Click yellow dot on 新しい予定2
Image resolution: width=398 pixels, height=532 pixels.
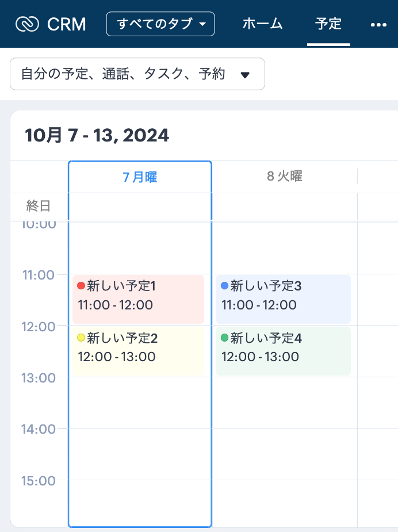81,338
